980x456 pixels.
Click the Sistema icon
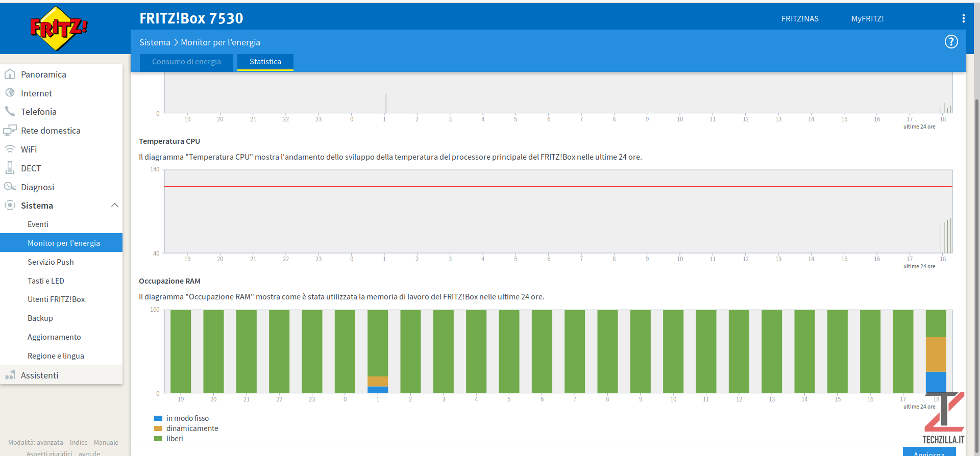tap(10, 205)
